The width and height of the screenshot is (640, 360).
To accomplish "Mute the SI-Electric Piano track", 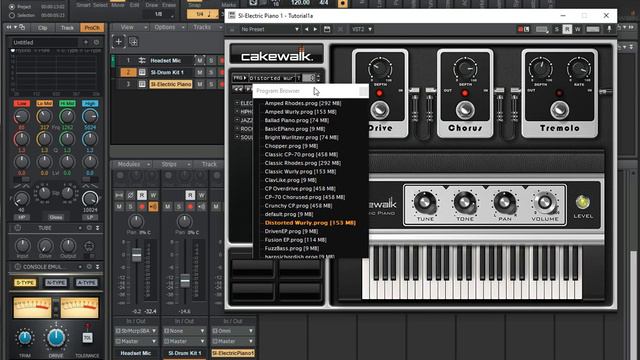I will 200,84.
